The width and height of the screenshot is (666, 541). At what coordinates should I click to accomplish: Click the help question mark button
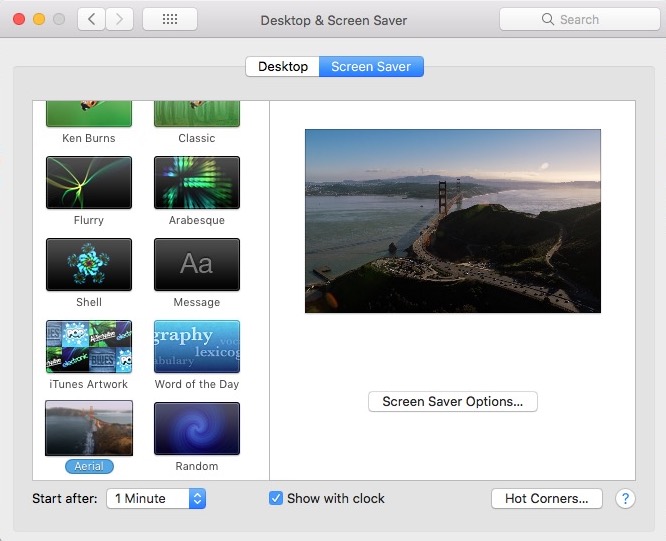tap(625, 498)
